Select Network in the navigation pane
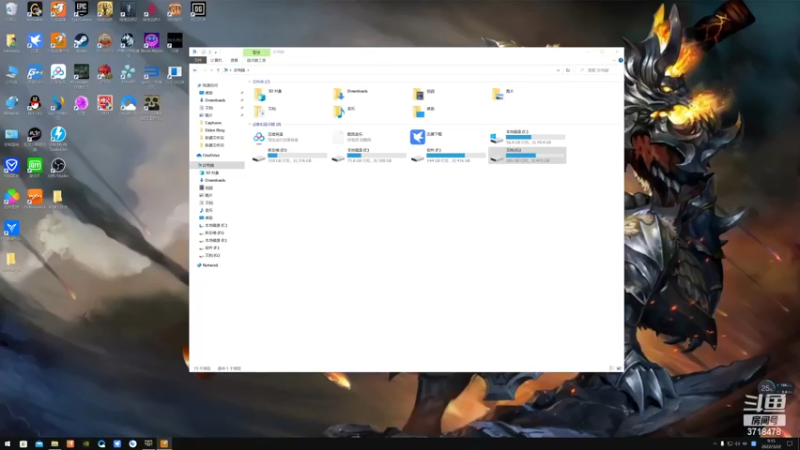Screen dimensions: 800x450 (x=210, y=265)
